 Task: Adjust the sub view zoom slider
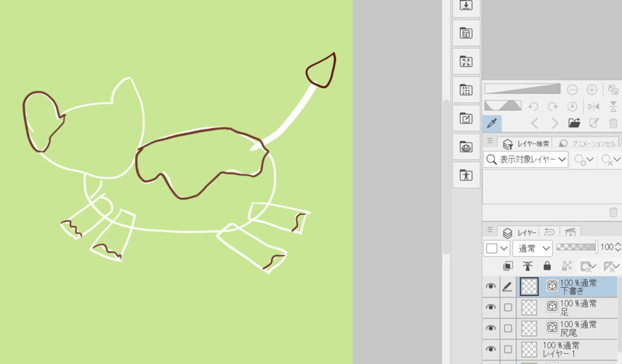[x=522, y=89]
